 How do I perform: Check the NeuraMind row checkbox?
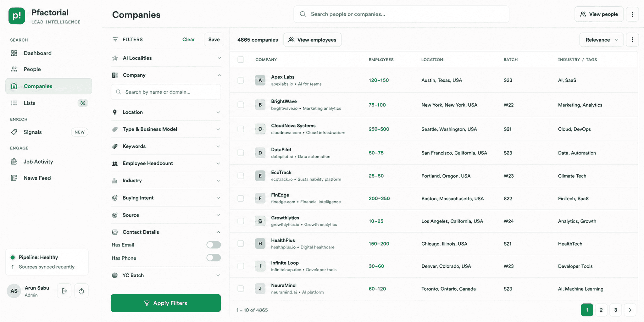click(x=241, y=289)
